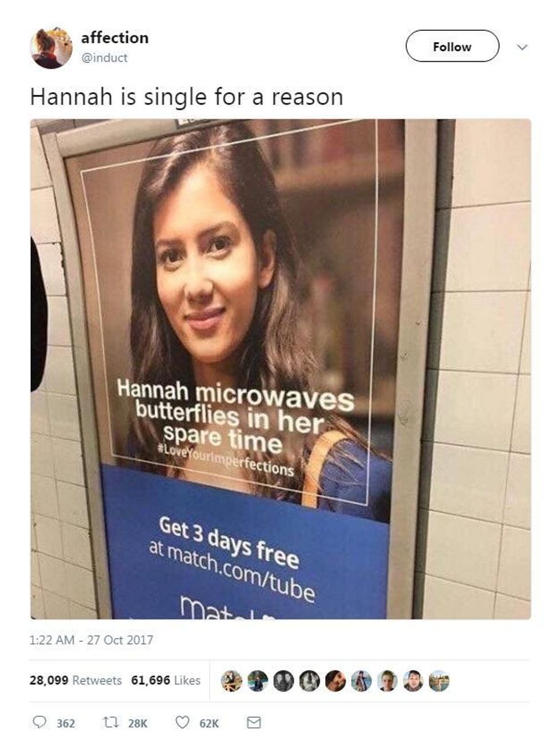Click the reply speech bubble icon
The height and width of the screenshot is (755, 560).
39,722
